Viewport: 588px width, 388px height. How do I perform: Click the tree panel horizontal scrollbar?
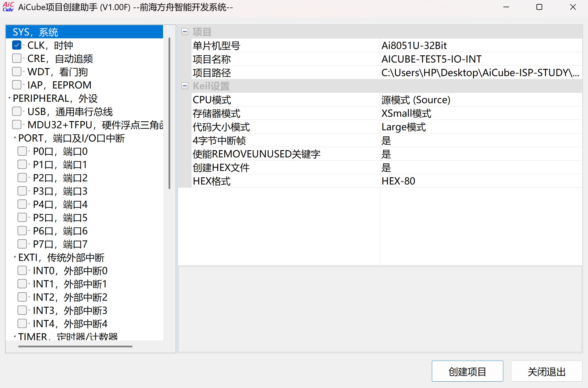(x=75, y=346)
